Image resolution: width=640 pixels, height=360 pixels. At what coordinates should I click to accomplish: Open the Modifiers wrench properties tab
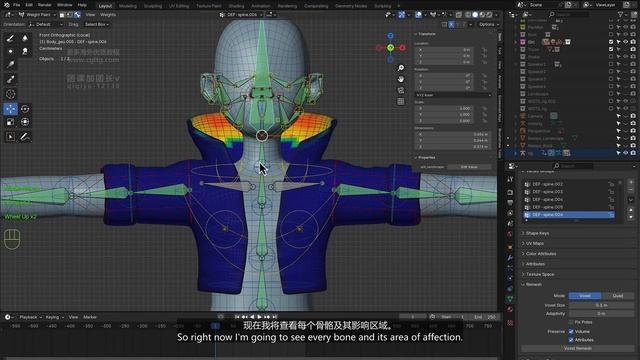pos(510,258)
